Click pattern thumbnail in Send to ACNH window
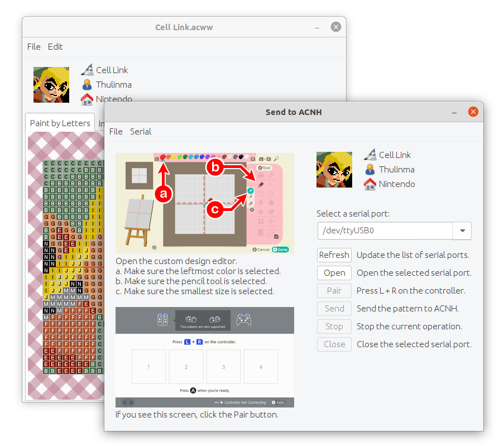Screen dimensions: 504x446 334,170
